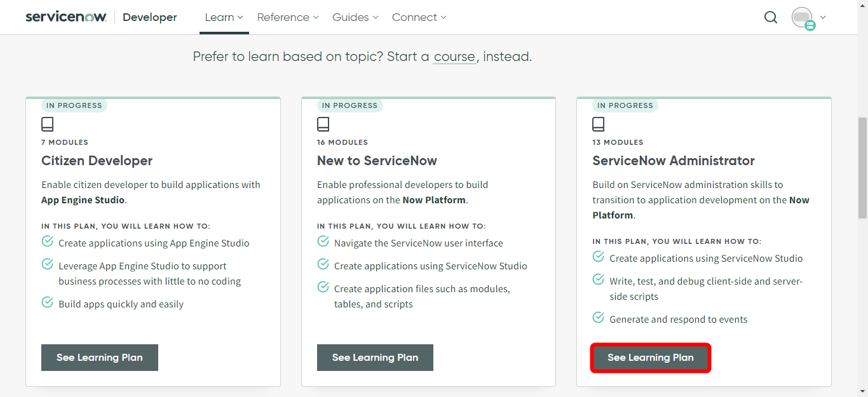
Task: Click the book icon above New to ServiceNow
Action: 323,124
